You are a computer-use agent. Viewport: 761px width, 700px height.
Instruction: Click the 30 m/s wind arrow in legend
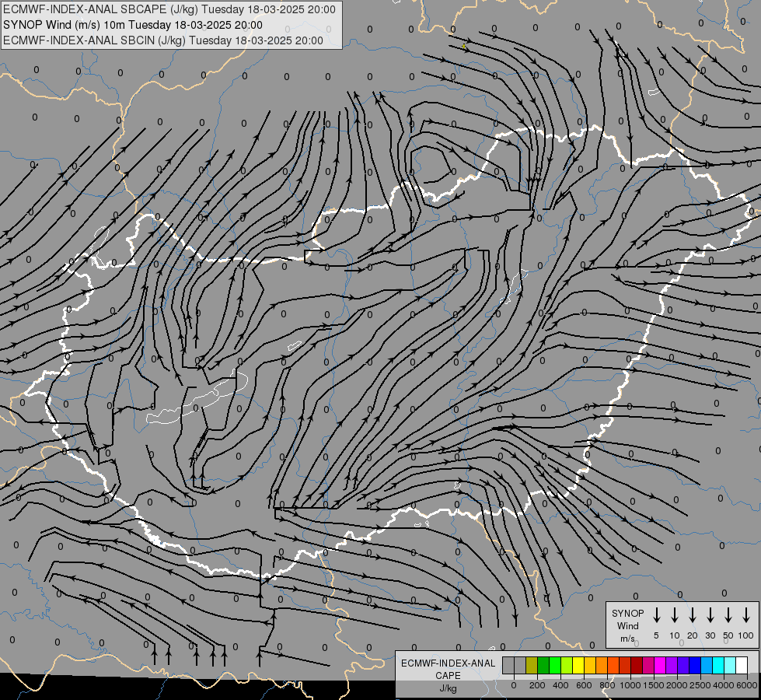pos(710,615)
